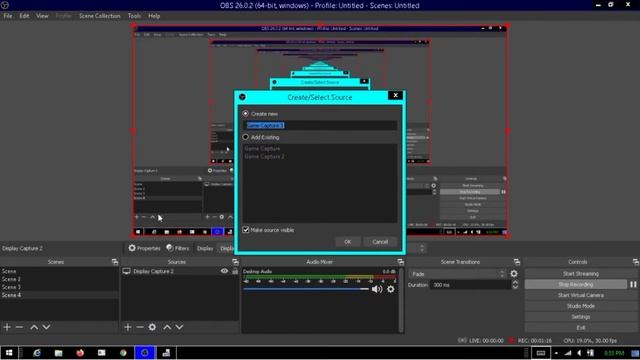
Task: Open source Properties button
Action: click(x=144, y=248)
